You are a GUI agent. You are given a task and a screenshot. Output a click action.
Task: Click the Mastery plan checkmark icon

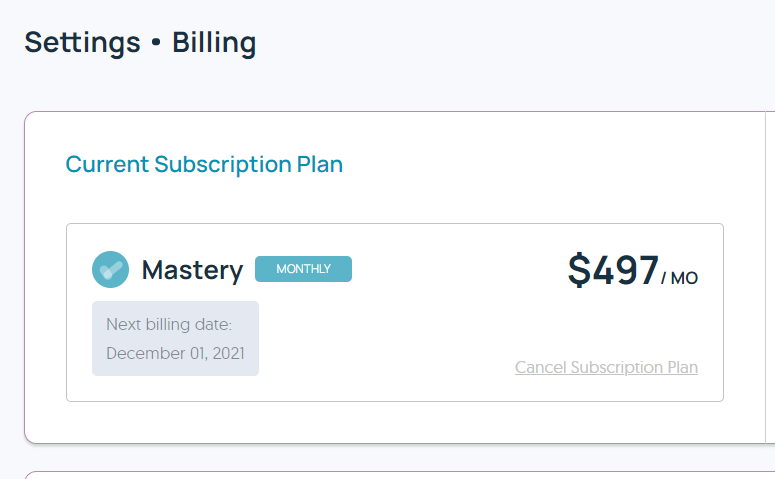coord(110,269)
